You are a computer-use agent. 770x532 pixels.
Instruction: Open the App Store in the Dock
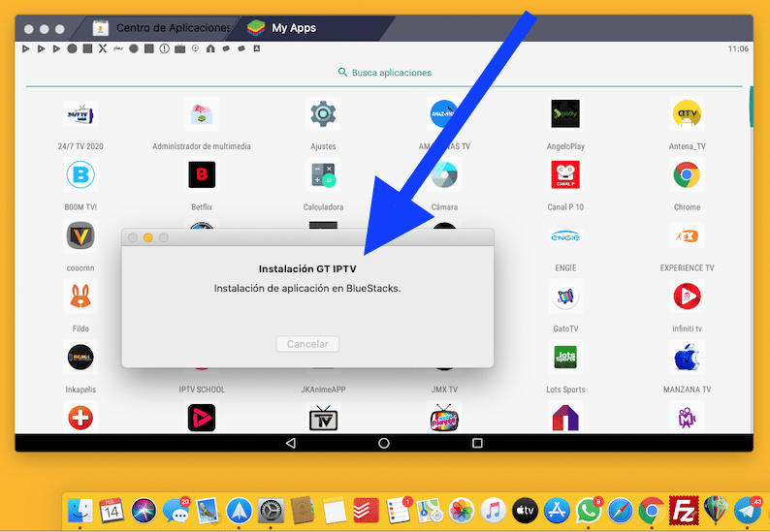click(557, 511)
